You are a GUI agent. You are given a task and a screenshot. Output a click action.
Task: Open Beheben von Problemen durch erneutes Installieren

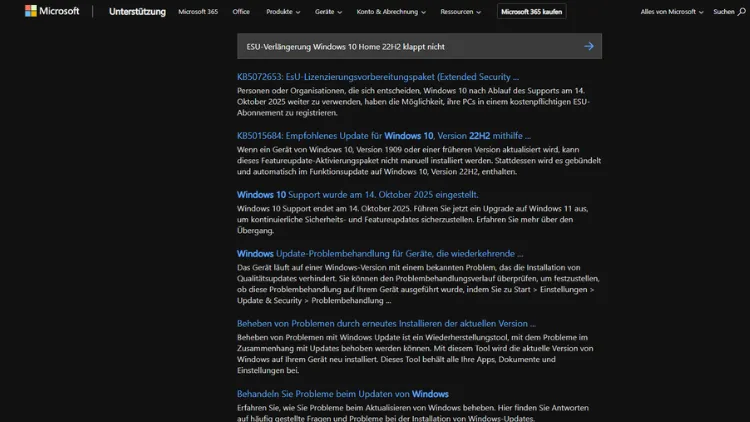click(385, 323)
